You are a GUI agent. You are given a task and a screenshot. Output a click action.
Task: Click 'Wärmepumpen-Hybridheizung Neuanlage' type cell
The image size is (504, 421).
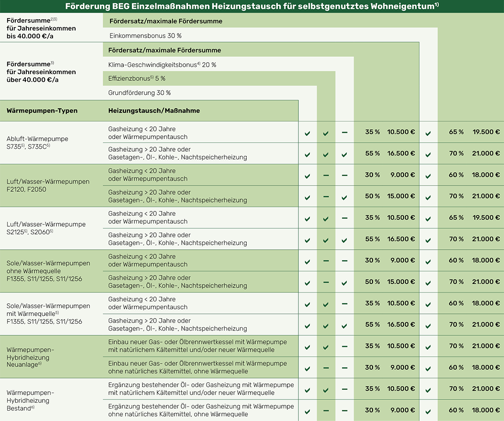pyautogui.click(x=30, y=357)
